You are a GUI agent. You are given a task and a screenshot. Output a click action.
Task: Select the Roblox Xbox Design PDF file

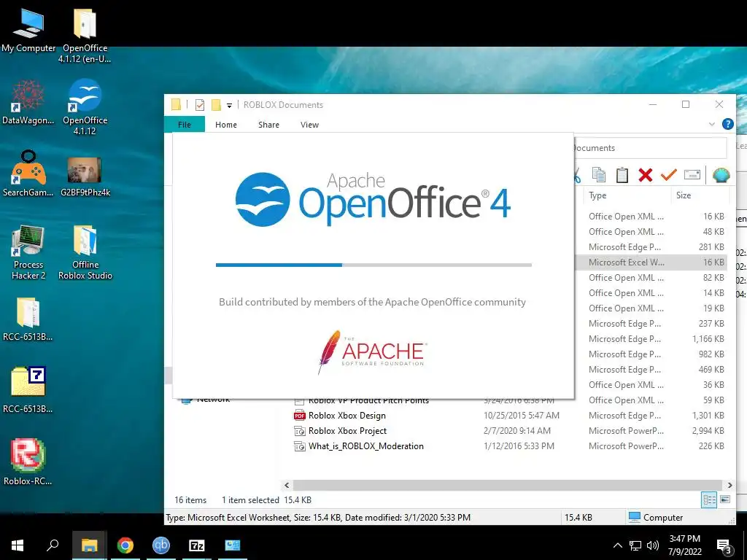347,415
